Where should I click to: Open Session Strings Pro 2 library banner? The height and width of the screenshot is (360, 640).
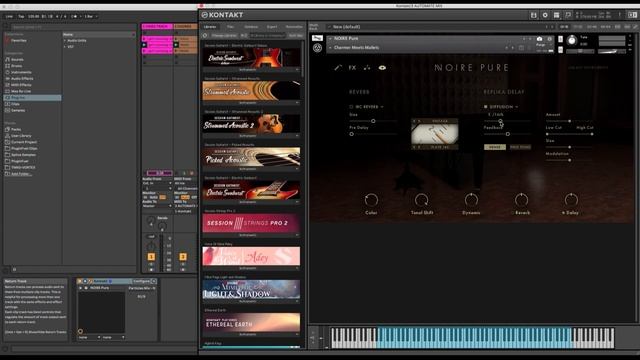point(251,223)
